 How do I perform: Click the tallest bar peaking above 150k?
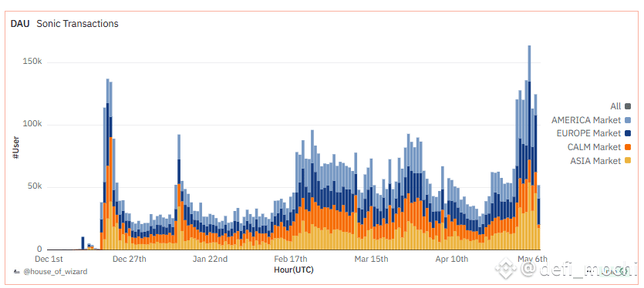(529, 148)
